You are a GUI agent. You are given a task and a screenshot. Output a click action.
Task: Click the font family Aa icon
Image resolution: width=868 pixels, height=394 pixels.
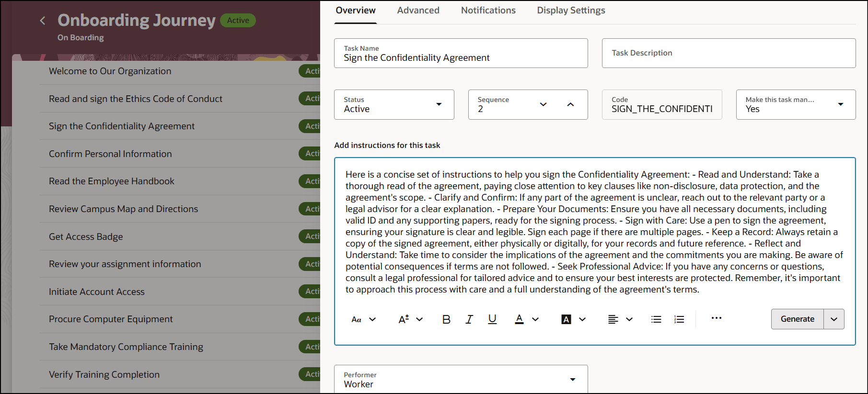[356, 319]
